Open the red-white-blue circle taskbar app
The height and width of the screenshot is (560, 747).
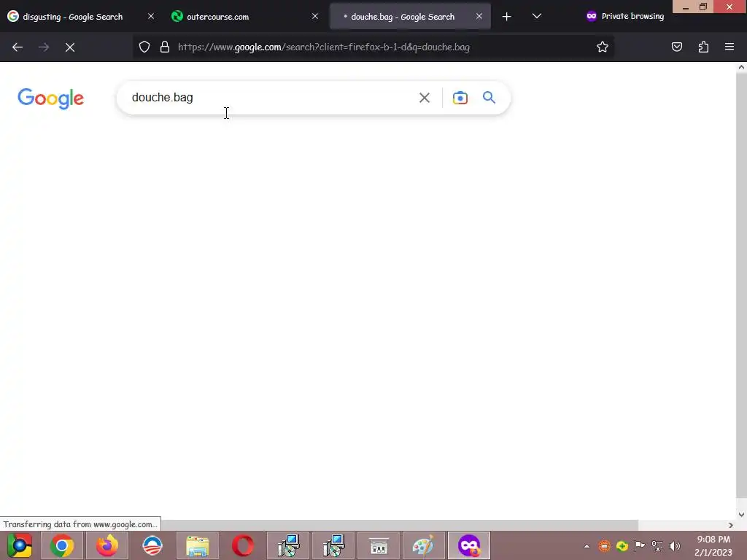tap(152, 545)
